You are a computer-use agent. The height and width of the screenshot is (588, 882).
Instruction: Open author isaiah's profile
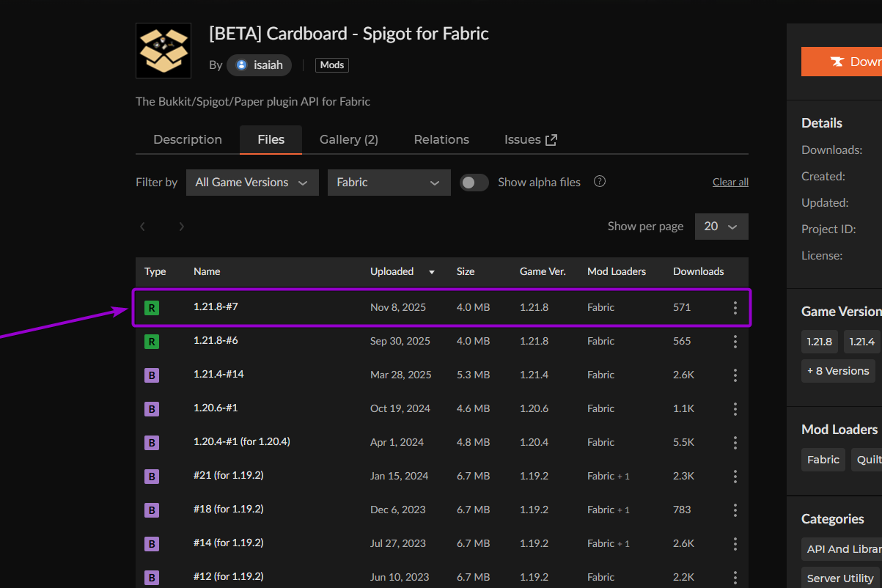point(260,65)
